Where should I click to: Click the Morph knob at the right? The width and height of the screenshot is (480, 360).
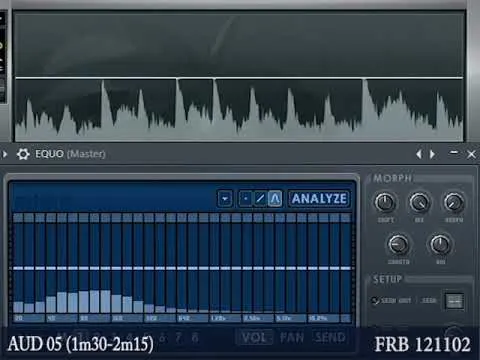pyautogui.click(x=454, y=202)
